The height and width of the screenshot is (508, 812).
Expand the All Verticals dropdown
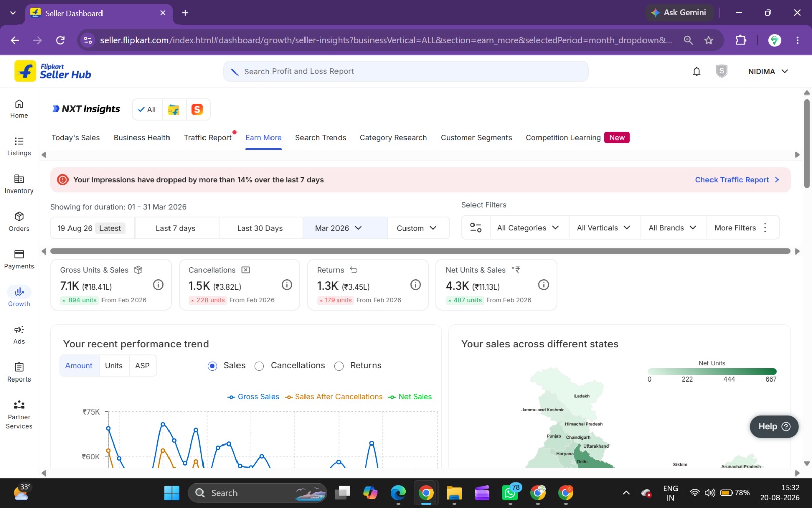point(603,228)
